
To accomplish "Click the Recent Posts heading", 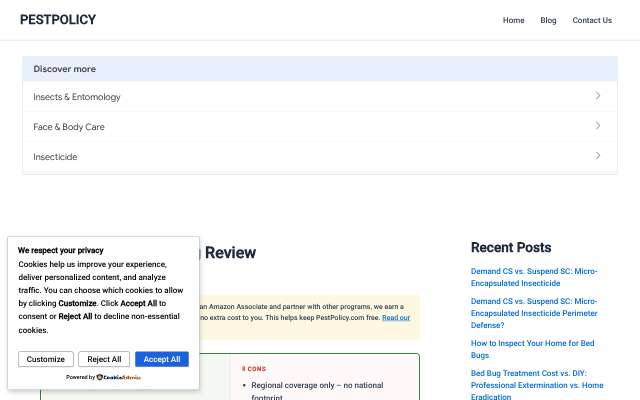I will click(511, 247).
